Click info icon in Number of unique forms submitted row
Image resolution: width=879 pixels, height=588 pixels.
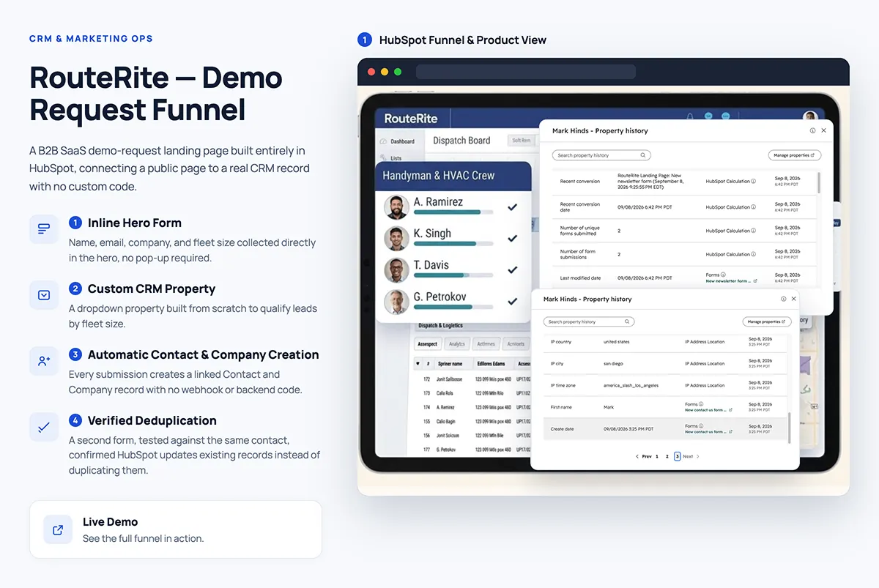pyautogui.click(x=753, y=231)
